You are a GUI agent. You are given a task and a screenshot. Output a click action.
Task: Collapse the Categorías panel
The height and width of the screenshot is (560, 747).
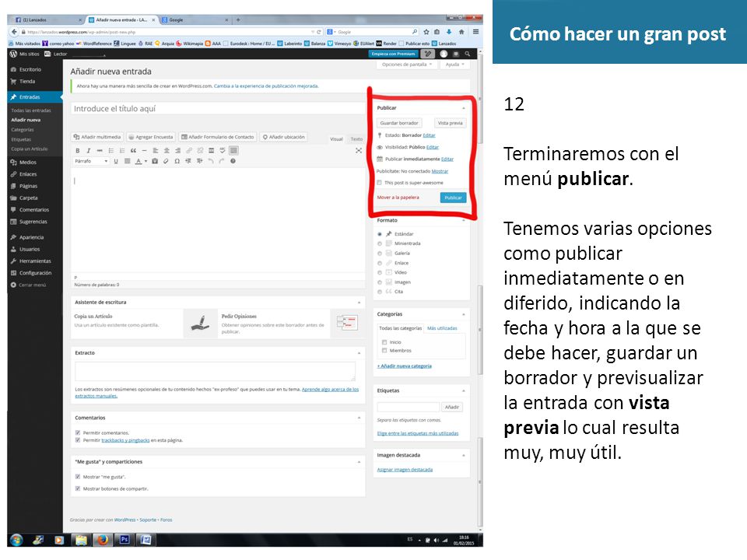click(464, 314)
